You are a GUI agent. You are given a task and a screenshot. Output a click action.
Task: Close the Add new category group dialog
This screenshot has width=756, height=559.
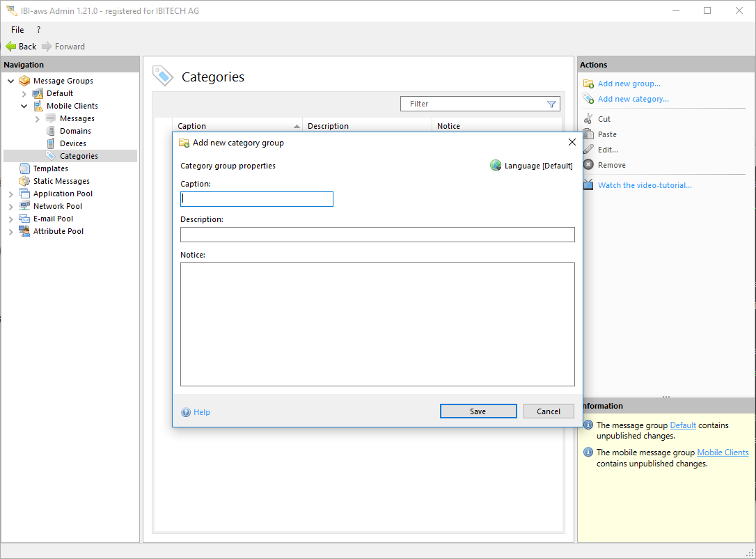(x=572, y=142)
